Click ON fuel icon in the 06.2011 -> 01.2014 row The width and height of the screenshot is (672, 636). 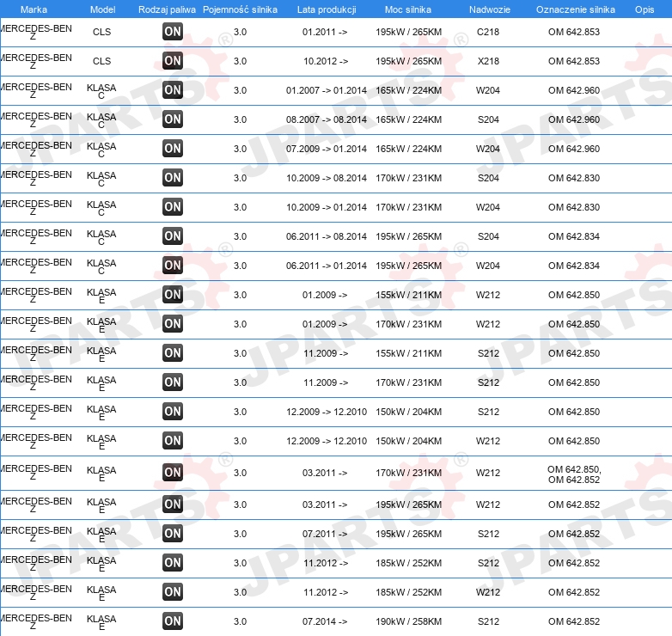pyautogui.click(x=173, y=265)
